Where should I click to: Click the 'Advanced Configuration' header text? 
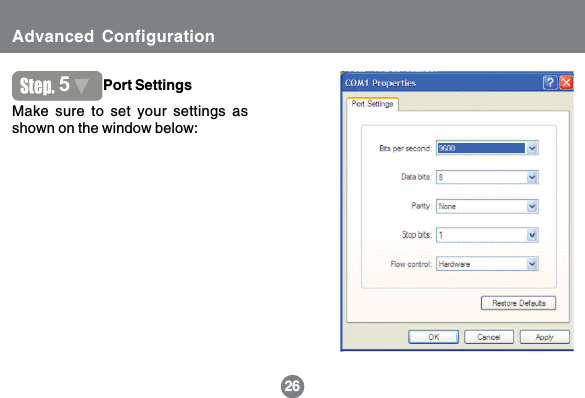(113, 37)
